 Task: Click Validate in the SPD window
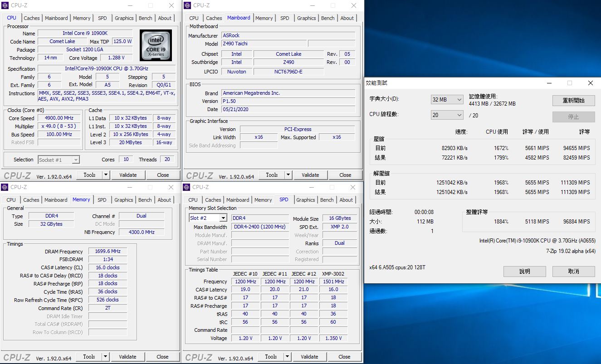(309, 357)
